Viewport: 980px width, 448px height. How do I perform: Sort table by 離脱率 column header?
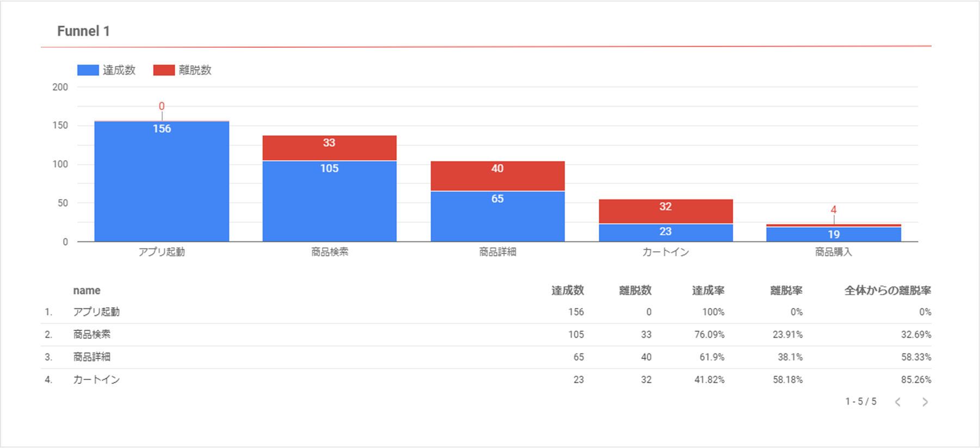(786, 290)
